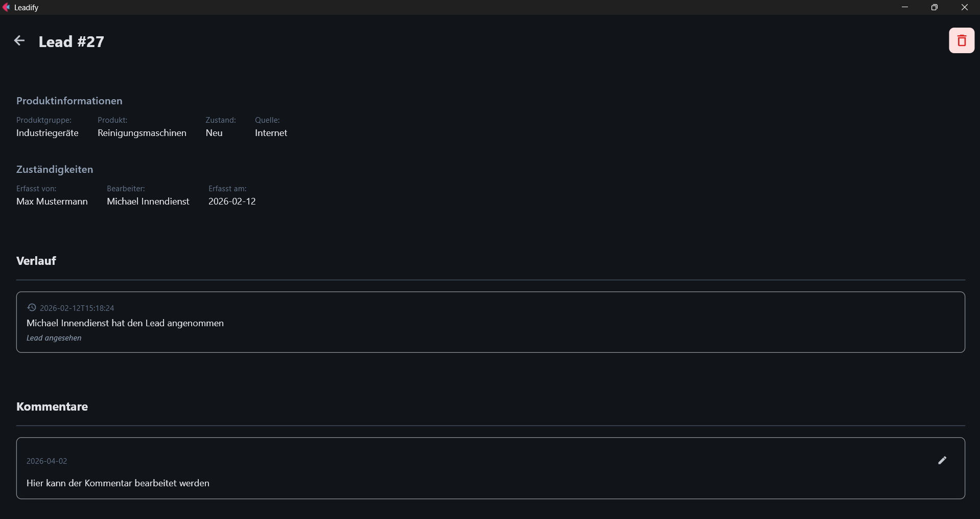Close the Leadify window
980x519 pixels.
coord(964,7)
